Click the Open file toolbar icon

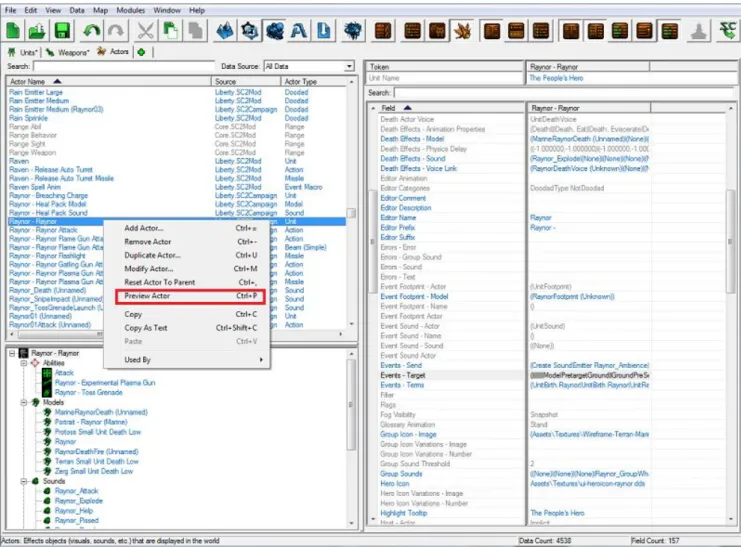point(37,31)
